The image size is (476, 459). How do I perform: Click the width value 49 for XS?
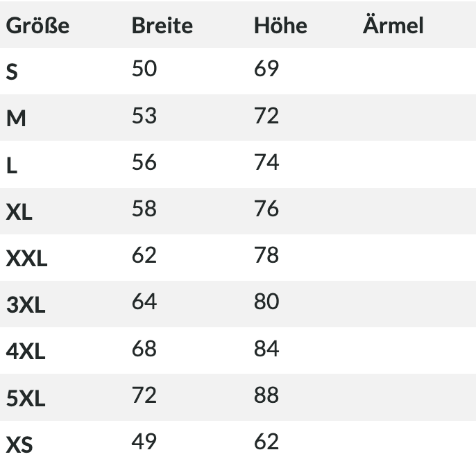[144, 442]
